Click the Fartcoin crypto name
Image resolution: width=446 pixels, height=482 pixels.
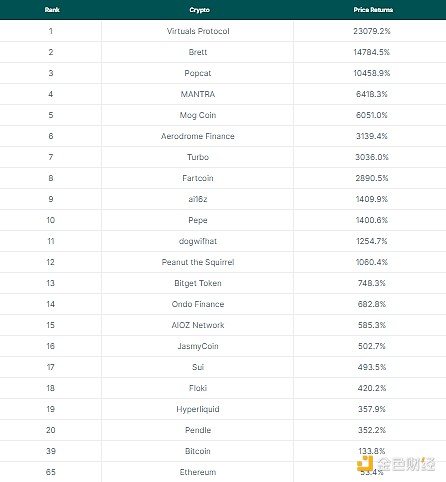pos(198,178)
